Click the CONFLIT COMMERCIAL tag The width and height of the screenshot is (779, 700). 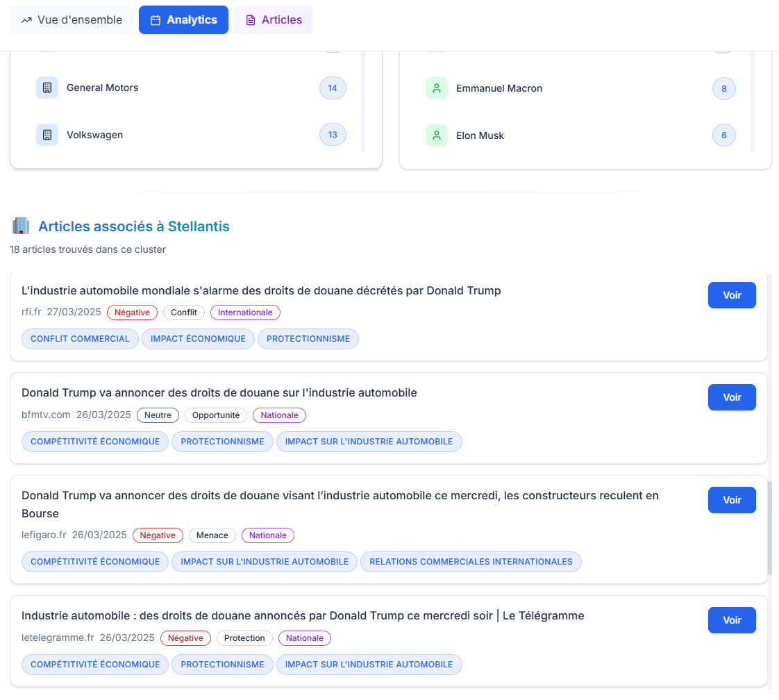(80, 339)
